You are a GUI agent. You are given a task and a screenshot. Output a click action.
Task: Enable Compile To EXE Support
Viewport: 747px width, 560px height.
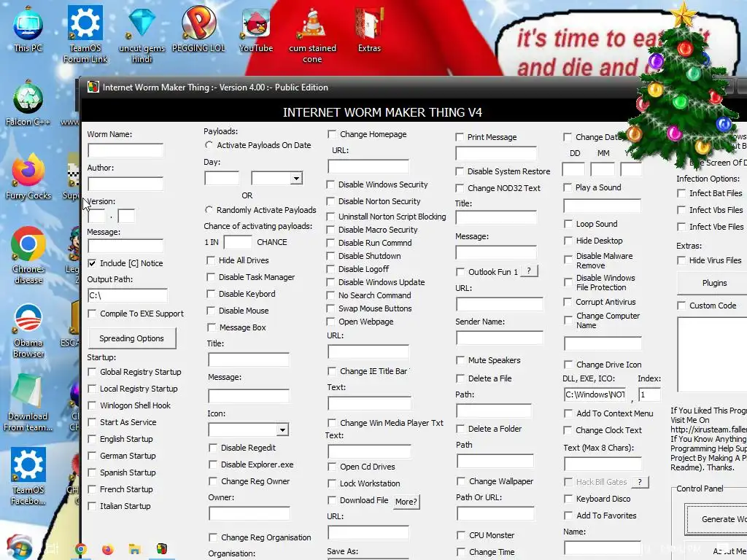93,314
